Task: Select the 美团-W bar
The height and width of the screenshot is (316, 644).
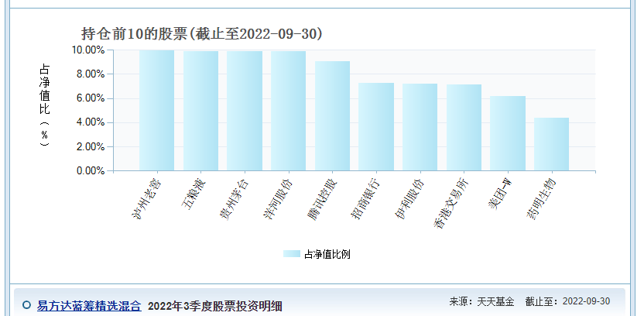Action: click(508, 133)
